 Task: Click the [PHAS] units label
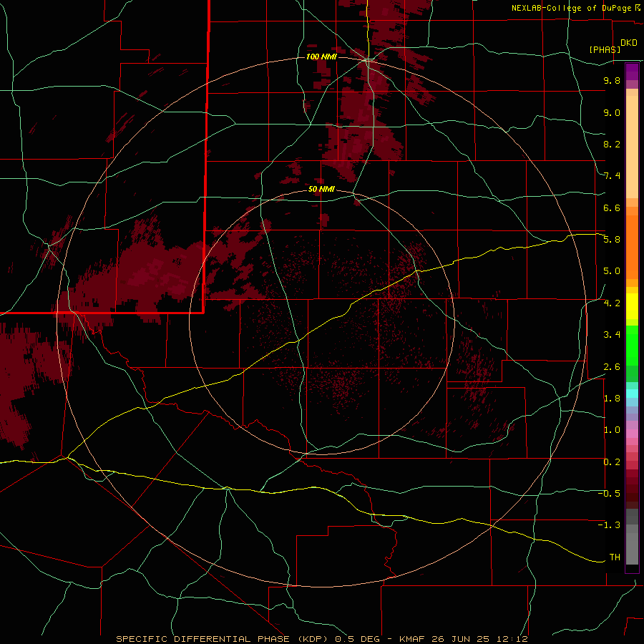(605, 49)
